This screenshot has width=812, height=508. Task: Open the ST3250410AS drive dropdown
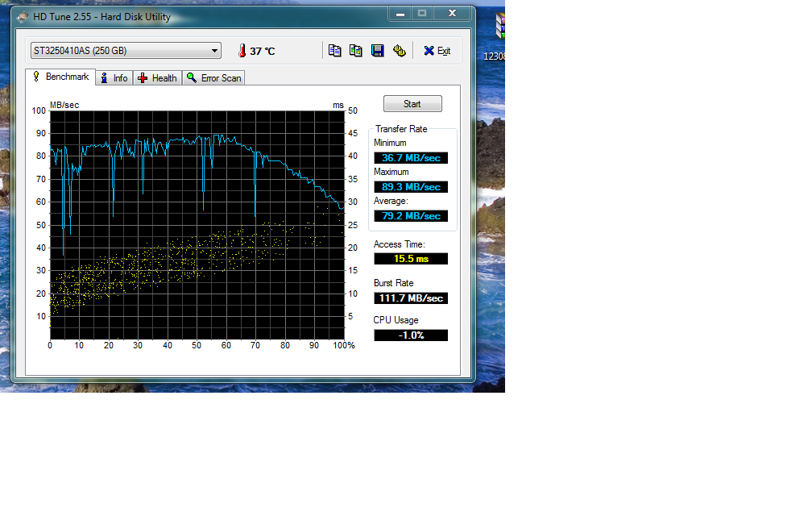coord(125,51)
